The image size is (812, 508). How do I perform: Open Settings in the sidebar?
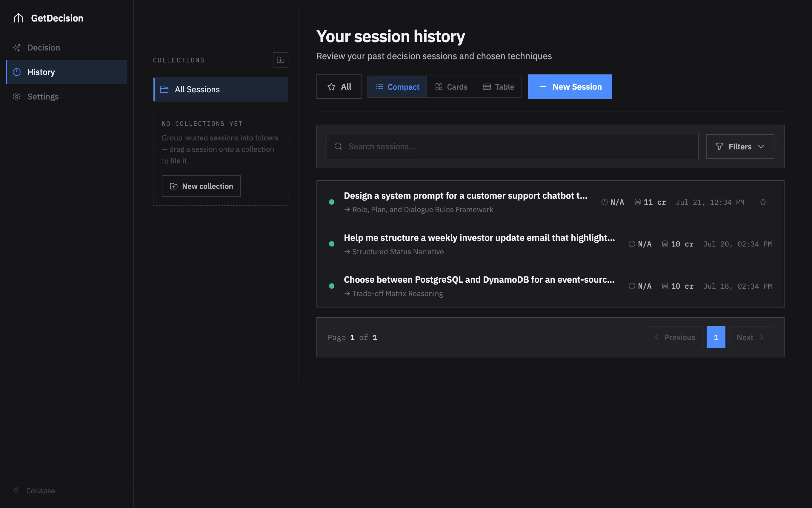point(67,97)
